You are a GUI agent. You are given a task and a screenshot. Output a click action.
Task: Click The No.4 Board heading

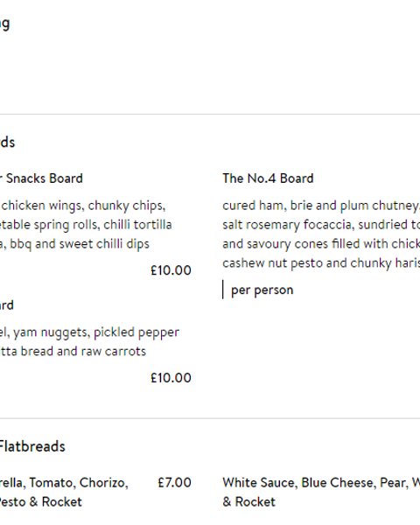[x=268, y=178]
